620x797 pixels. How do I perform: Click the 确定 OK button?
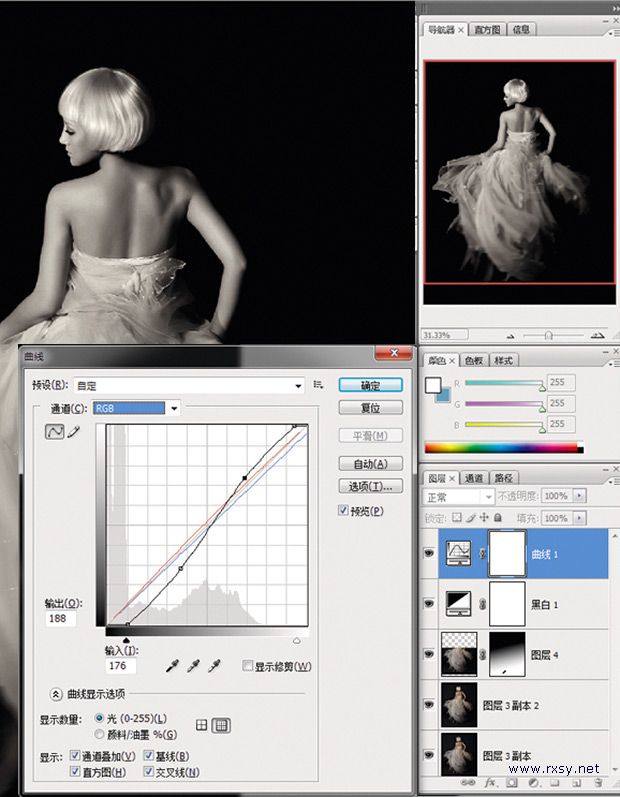click(370, 385)
